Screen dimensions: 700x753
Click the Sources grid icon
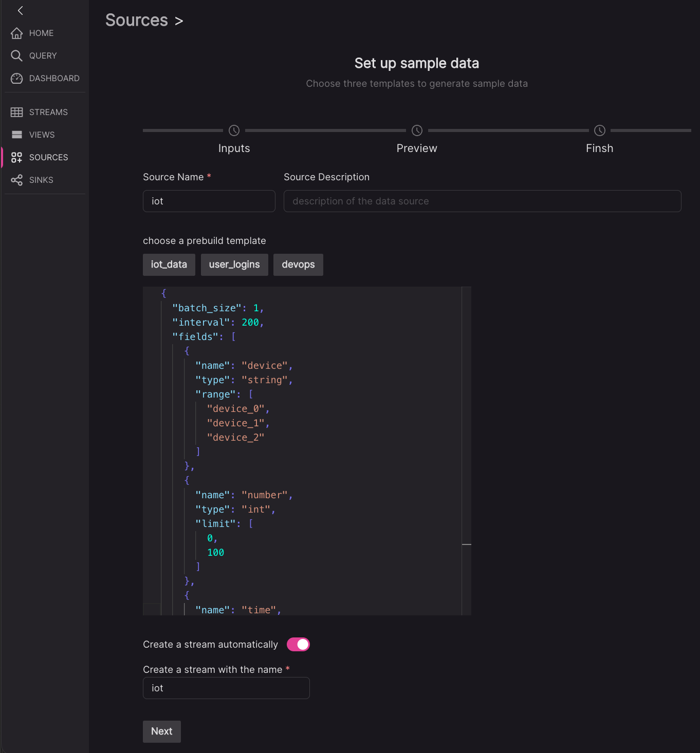point(17,158)
